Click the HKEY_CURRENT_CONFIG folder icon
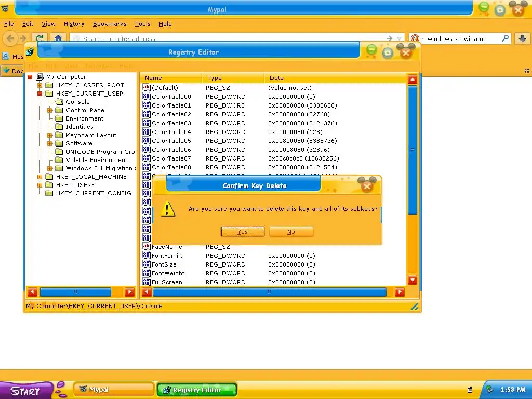Screen dimensions: 532x399 tap(49, 193)
